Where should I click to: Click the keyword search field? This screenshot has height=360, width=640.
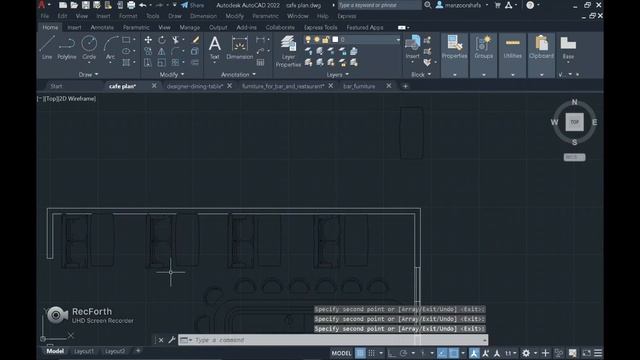(x=380, y=5)
